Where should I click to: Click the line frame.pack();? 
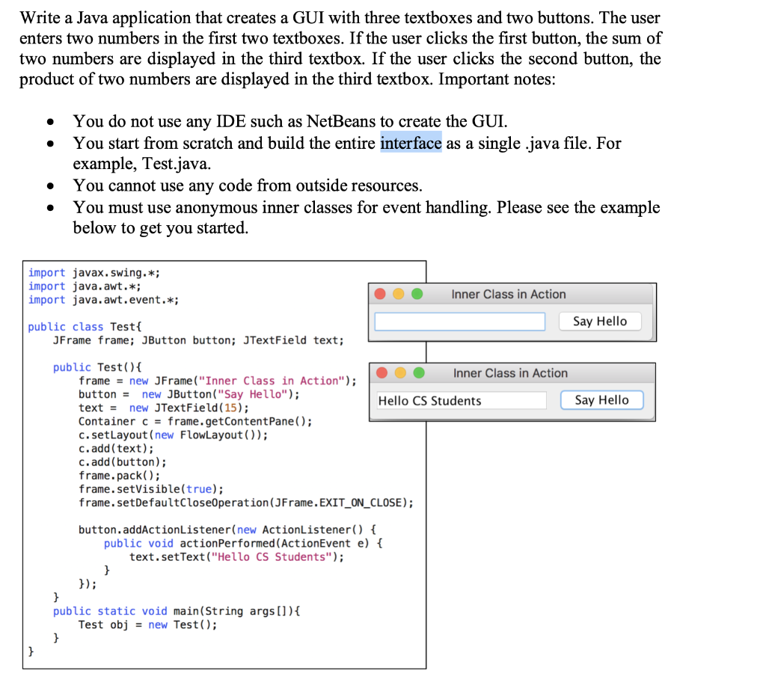(119, 476)
